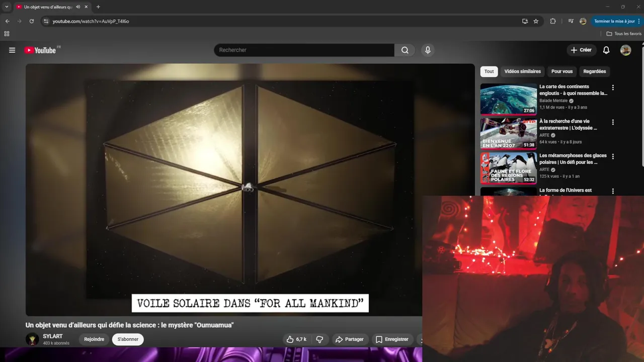Viewport: 644px width, 362px height.
Task: Click the browser address bar URL
Action: point(91,21)
